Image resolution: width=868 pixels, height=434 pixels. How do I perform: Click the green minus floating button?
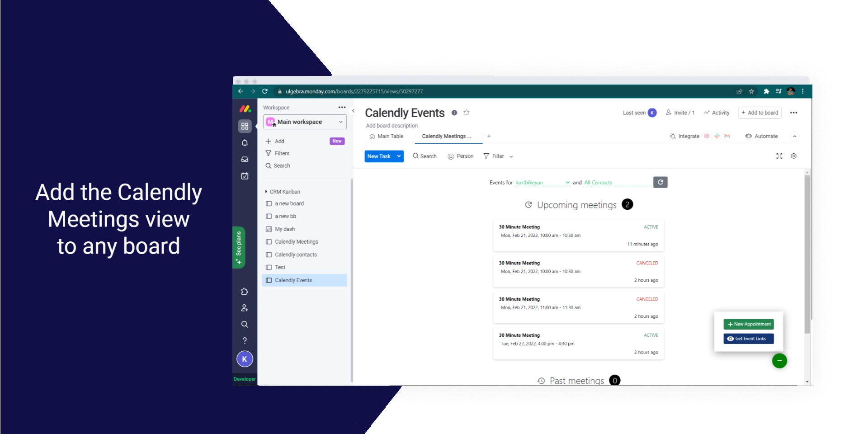tap(779, 361)
